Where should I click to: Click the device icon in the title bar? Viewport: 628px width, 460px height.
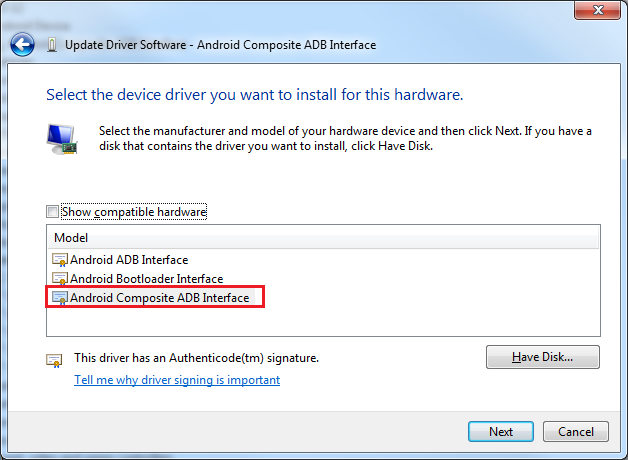[51, 45]
